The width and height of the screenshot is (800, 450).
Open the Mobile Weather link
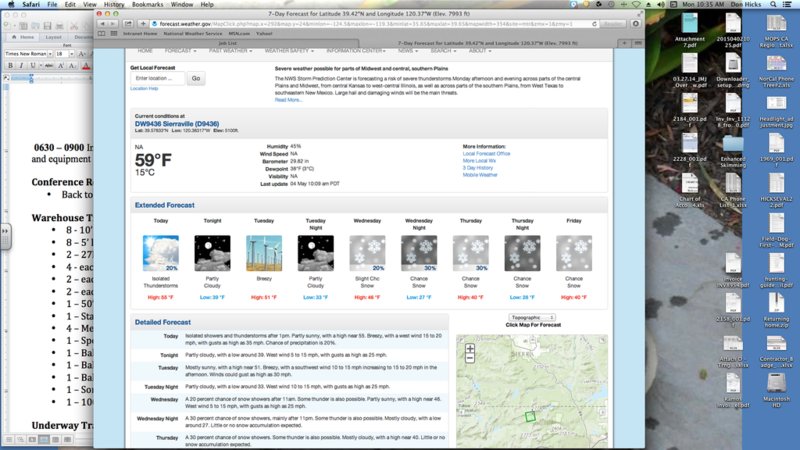[480, 175]
